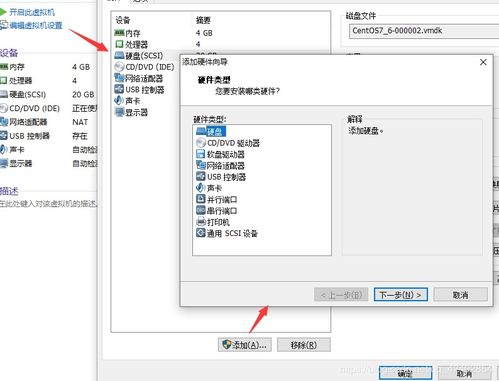Pick the 并行端口 parallel port icon

point(201,199)
